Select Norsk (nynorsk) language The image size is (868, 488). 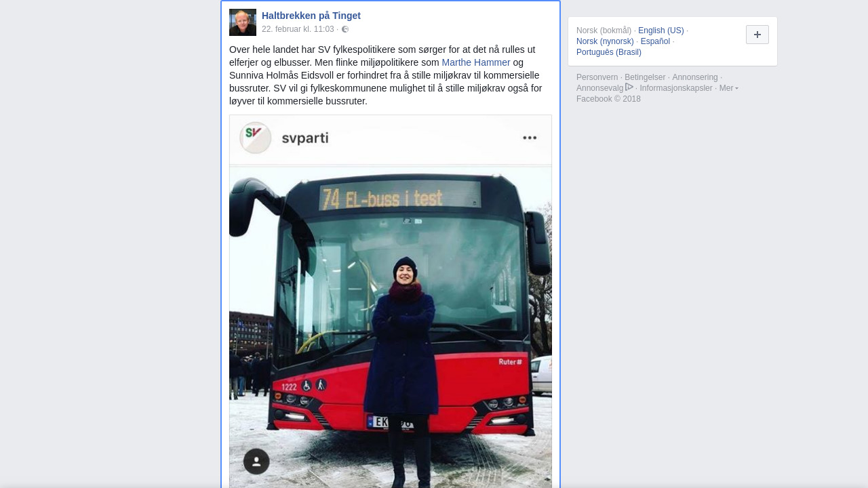click(605, 41)
